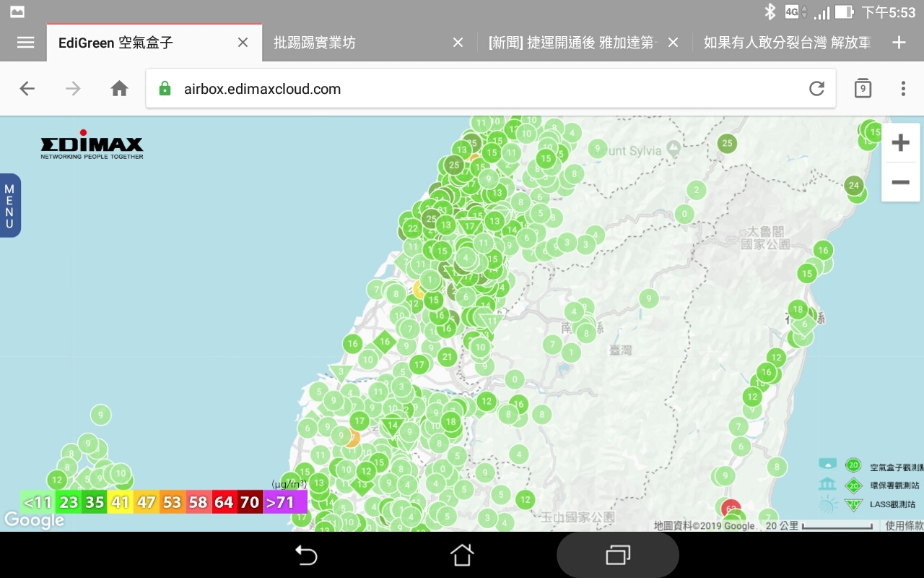
Task: Click the 58 salmon legend swatch
Action: point(199,502)
